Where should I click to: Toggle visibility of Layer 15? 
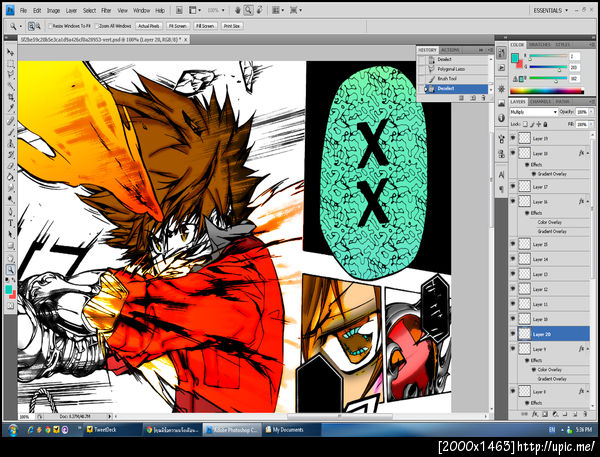513,244
